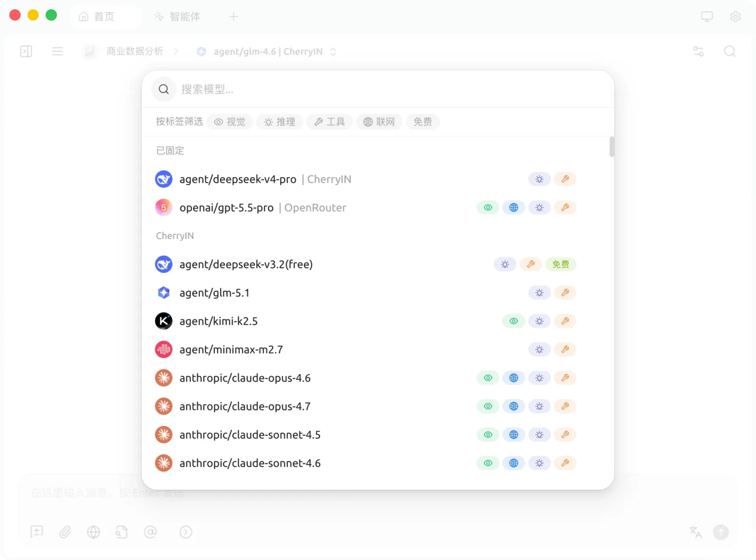Click the Claude logo beside claude-opus-4.6
This screenshot has height=560, width=756.
pyautogui.click(x=163, y=378)
